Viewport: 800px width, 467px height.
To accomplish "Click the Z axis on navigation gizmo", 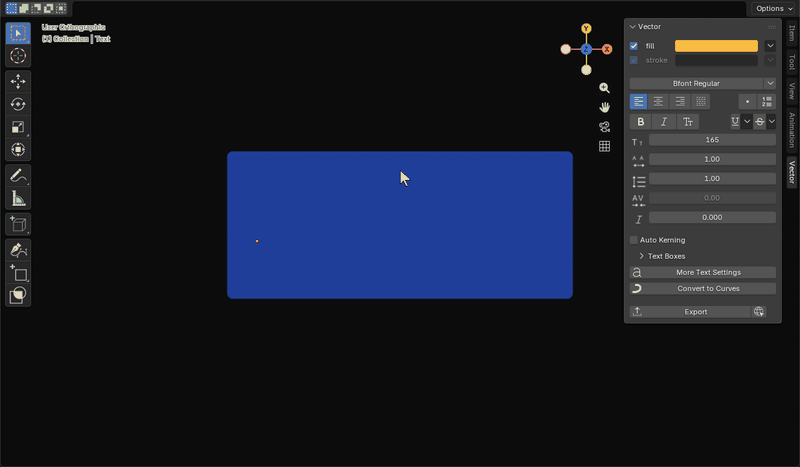I will click(x=586, y=49).
